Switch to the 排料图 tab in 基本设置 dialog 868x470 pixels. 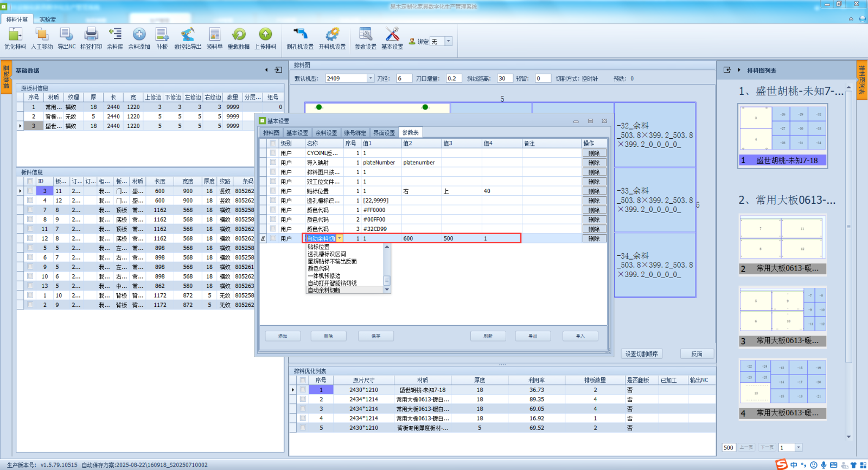click(x=271, y=133)
